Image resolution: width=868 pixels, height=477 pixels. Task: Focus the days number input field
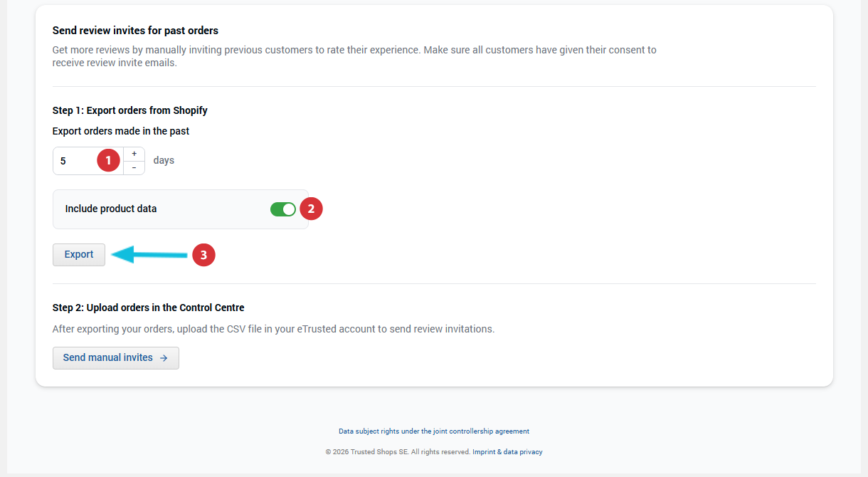tap(75, 161)
